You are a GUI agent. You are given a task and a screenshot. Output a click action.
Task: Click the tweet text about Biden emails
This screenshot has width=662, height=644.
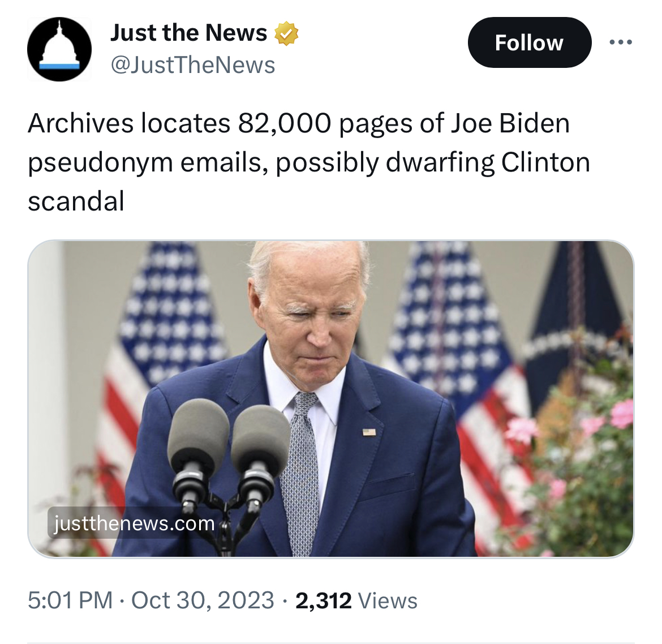click(x=308, y=162)
